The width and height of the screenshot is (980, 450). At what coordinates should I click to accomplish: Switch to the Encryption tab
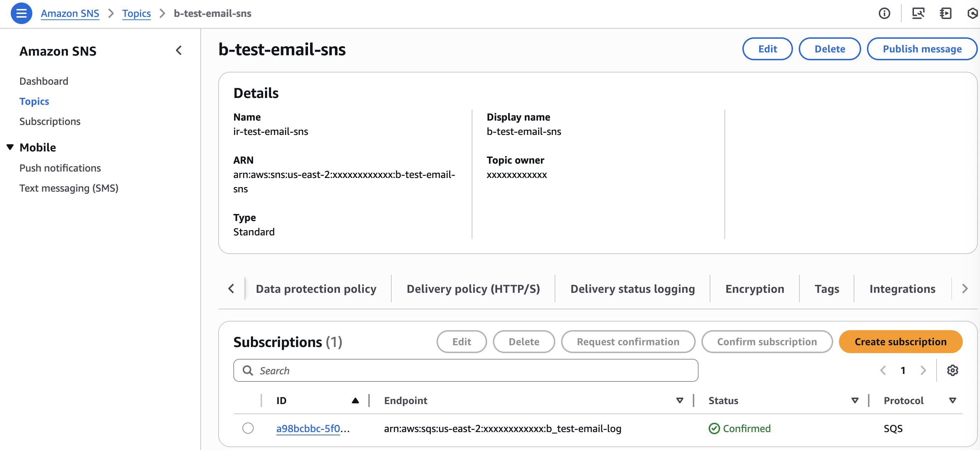click(755, 289)
